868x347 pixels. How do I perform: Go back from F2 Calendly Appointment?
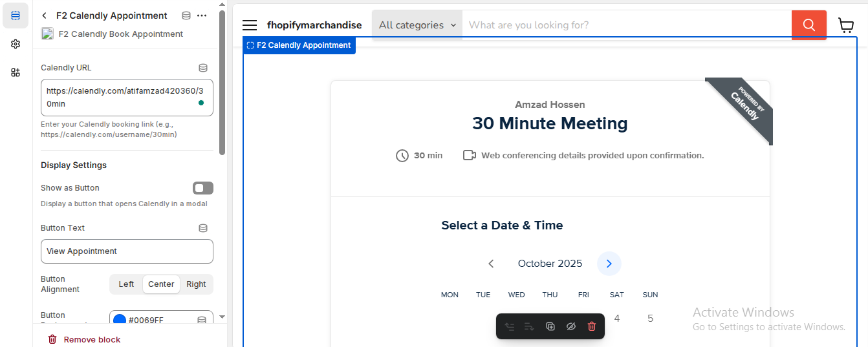coord(44,16)
